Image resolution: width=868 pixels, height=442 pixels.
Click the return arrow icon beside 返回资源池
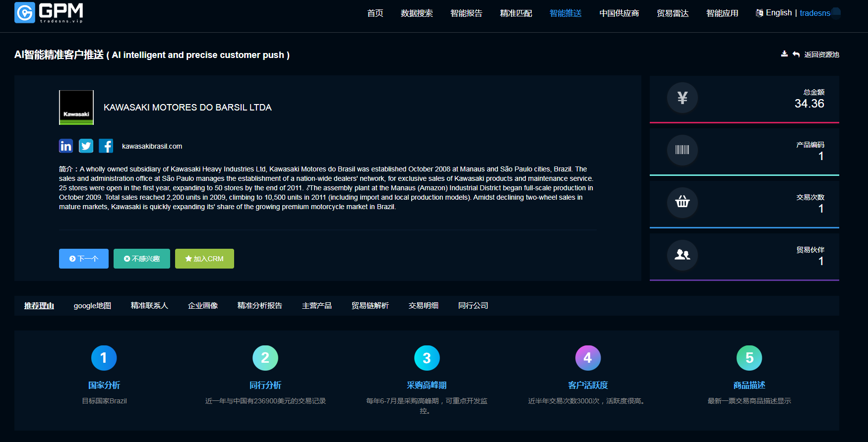click(x=796, y=55)
